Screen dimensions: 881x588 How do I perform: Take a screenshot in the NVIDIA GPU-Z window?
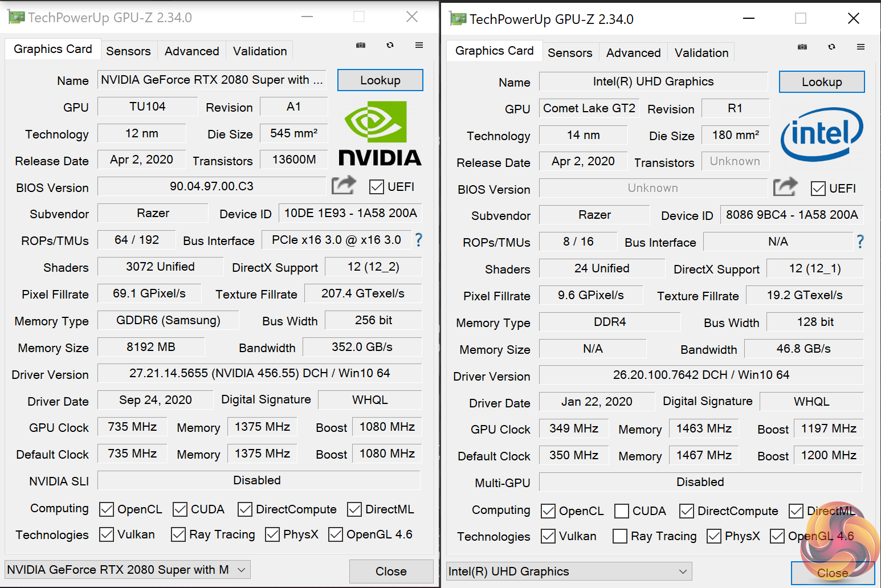click(x=361, y=45)
